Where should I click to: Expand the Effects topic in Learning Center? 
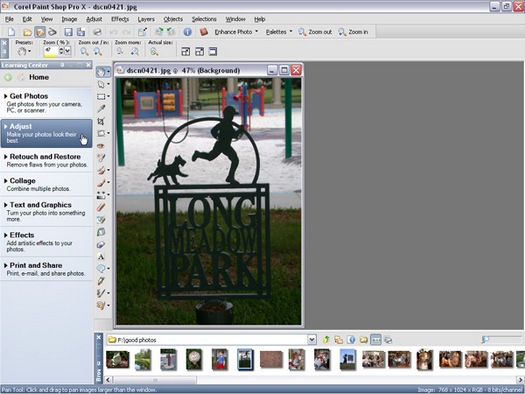click(46, 242)
